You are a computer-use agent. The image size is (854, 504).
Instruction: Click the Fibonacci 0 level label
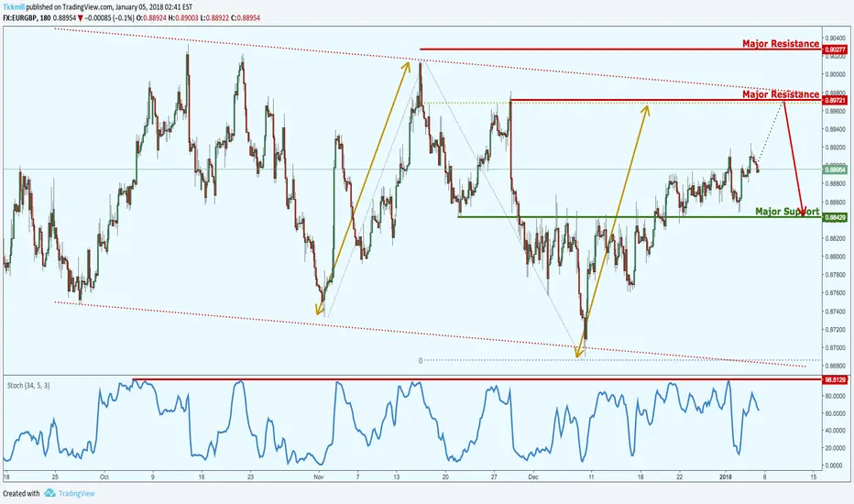click(421, 361)
